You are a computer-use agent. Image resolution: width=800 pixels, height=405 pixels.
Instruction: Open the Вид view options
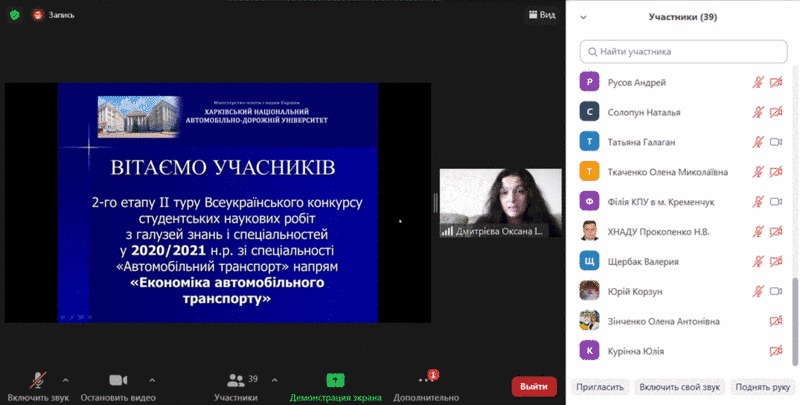(x=540, y=15)
